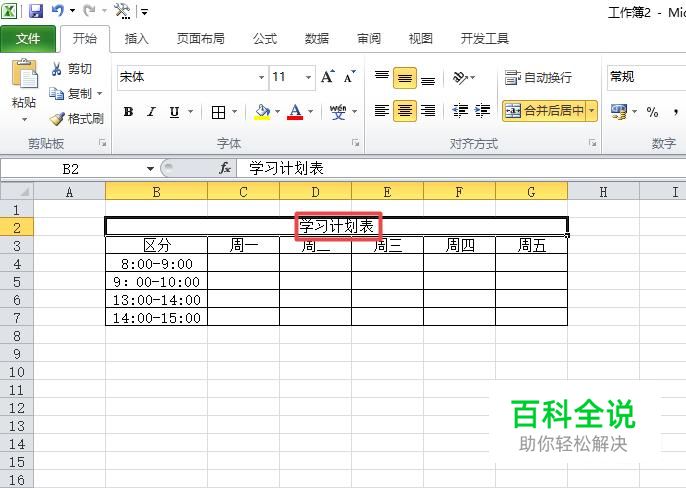Click the phonetic guide (wén) icon
686x488 pixels.
pyautogui.click(x=338, y=112)
